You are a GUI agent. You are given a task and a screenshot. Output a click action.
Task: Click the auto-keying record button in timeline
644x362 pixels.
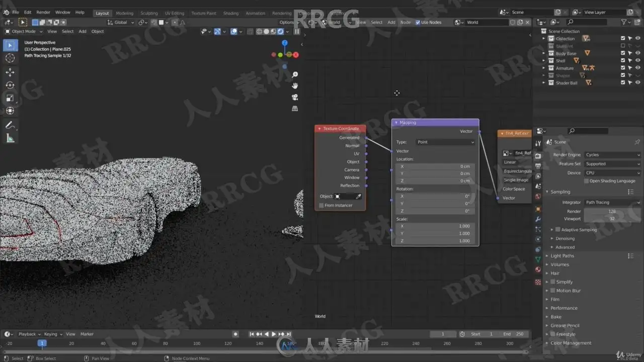[x=235, y=334]
